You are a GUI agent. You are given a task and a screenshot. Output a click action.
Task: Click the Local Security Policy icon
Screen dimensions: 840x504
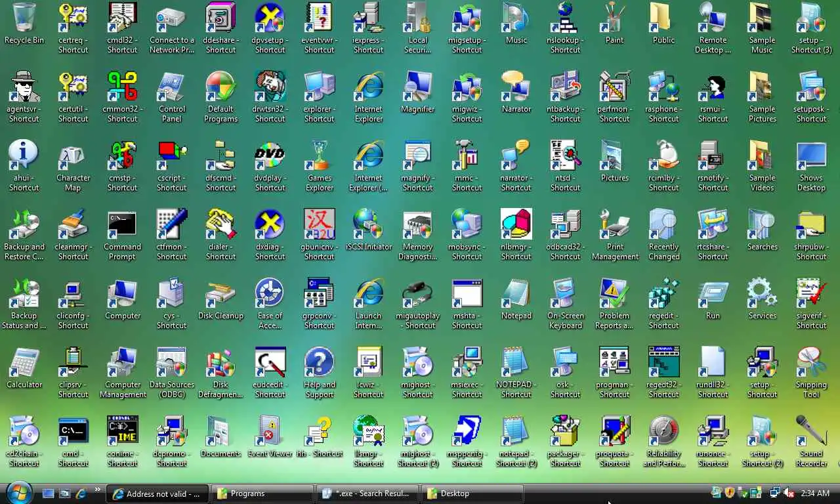pos(418,18)
